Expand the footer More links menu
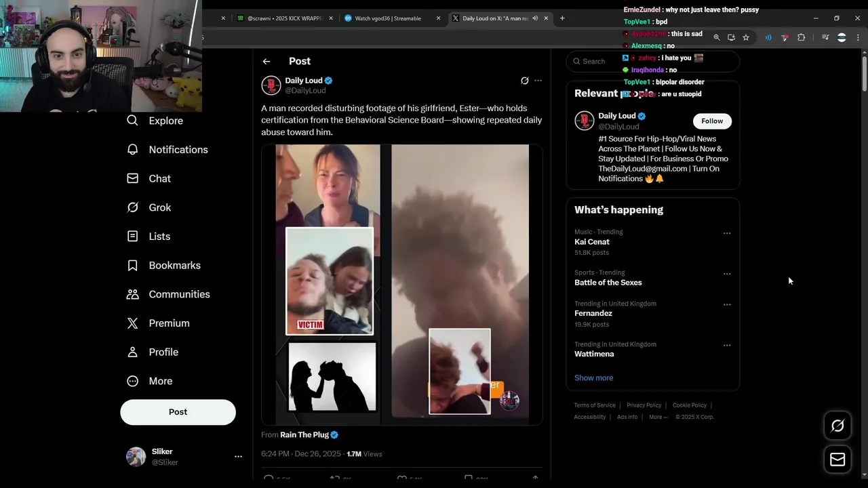The height and width of the screenshot is (488, 868). 658,417
